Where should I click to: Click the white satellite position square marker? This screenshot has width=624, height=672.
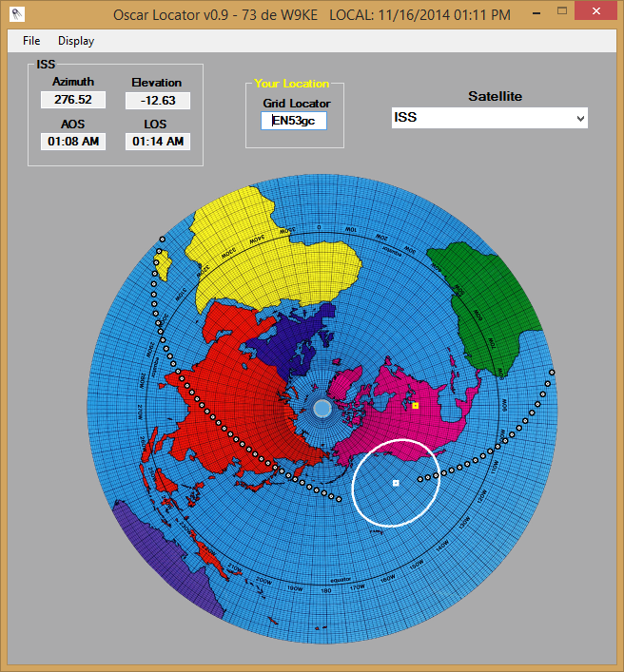coord(396,484)
